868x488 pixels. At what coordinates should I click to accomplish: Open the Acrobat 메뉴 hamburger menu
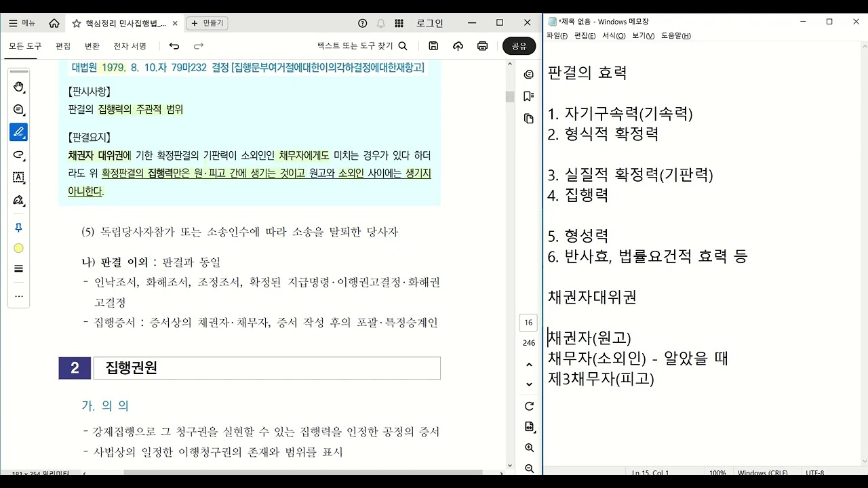click(22, 23)
